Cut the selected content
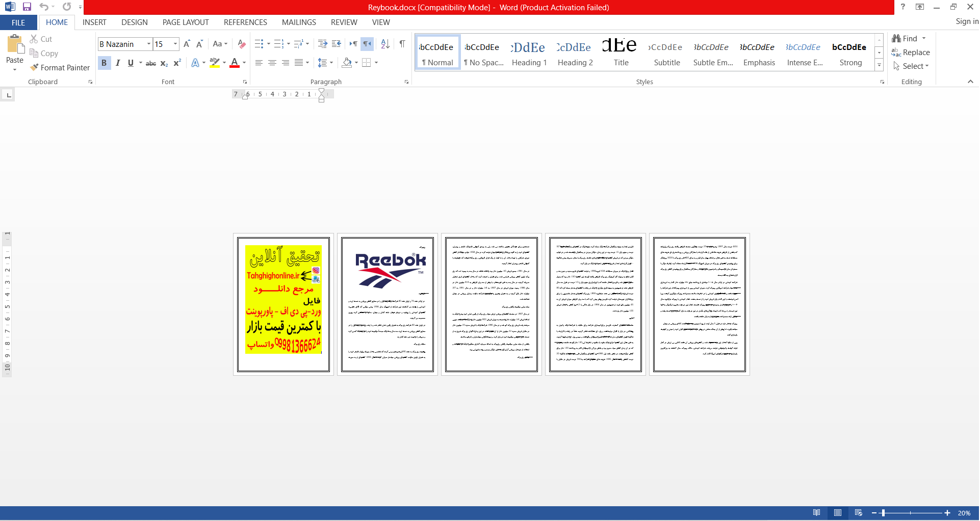 (41, 39)
